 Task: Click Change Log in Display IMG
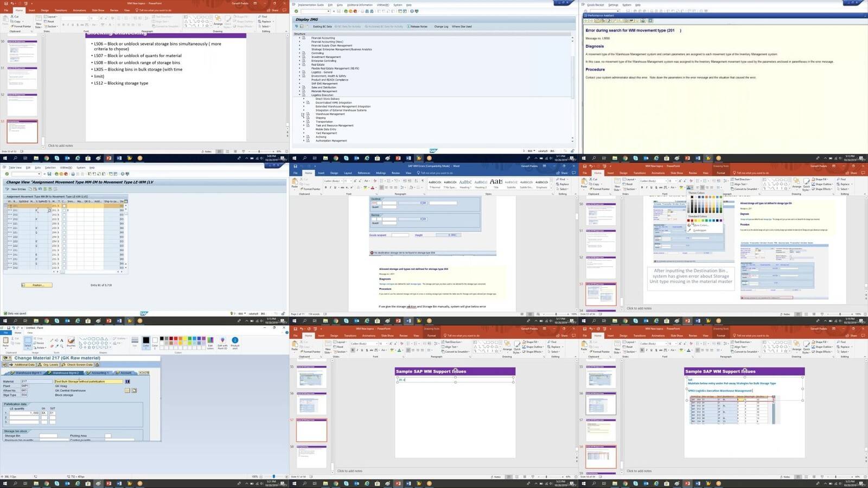tap(441, 27)
